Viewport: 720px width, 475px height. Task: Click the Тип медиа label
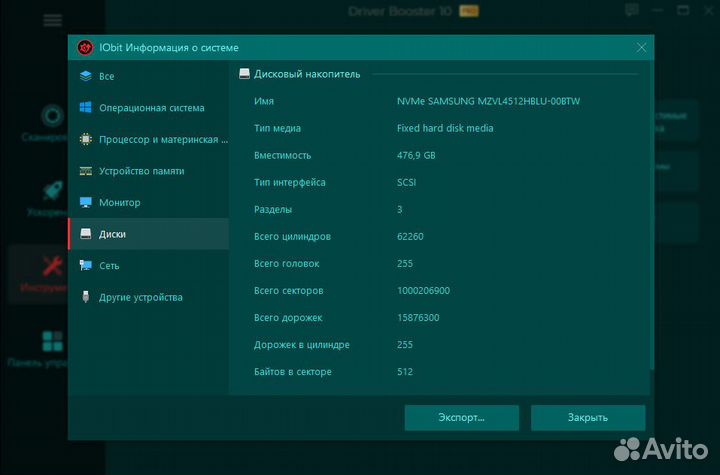pos(277,128)
